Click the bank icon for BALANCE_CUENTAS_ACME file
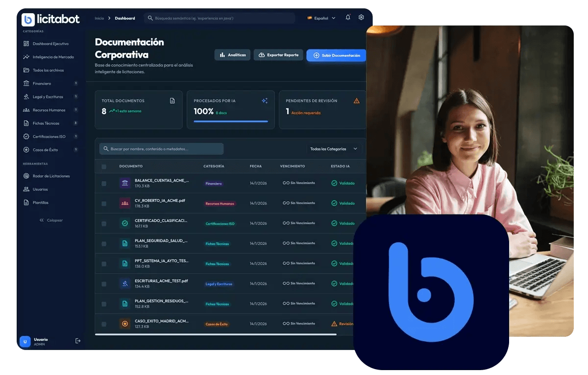The height and width of the screenshot is (375, 588). 125,183
